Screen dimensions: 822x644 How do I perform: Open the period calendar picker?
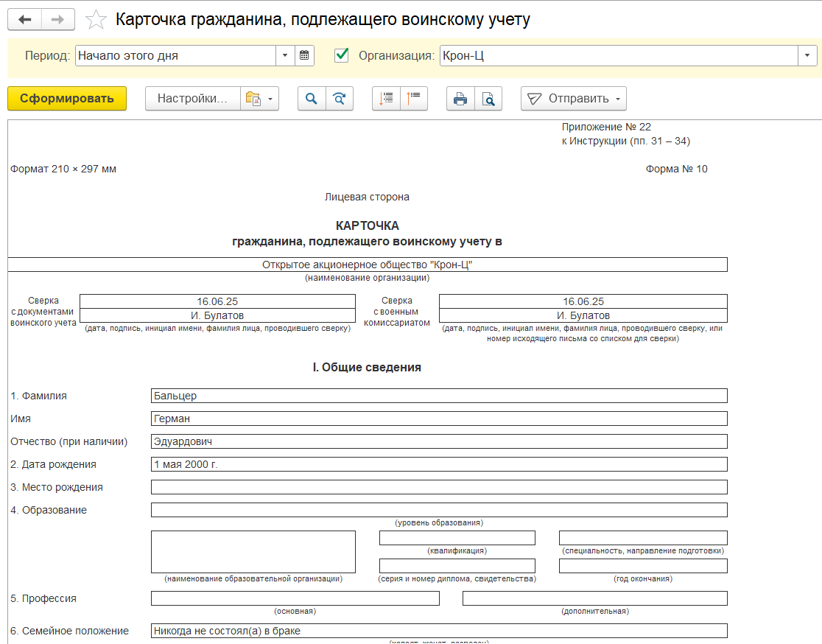tap(304, 55)
